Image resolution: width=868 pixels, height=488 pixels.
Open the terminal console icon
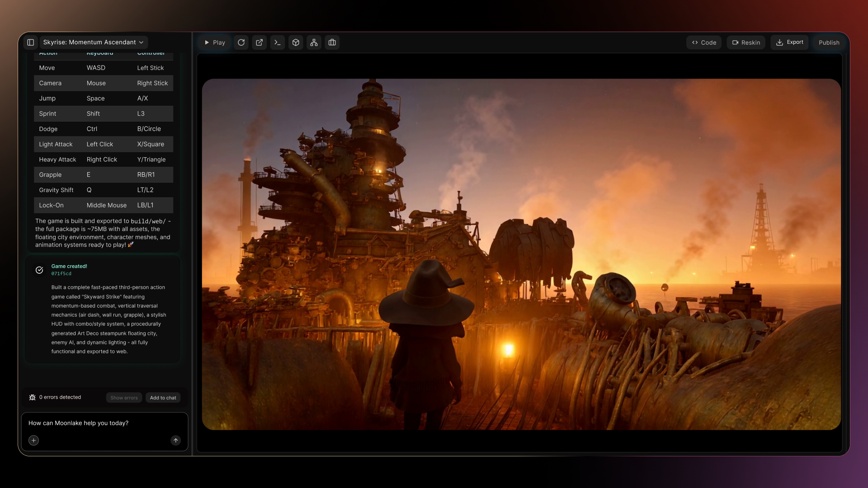pos(278,42)
